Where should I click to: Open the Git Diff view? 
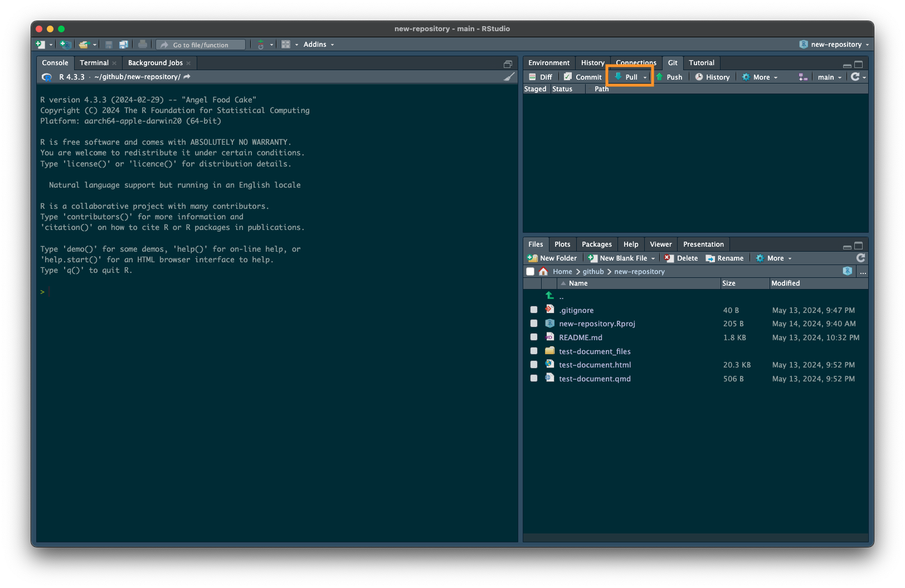541,77
